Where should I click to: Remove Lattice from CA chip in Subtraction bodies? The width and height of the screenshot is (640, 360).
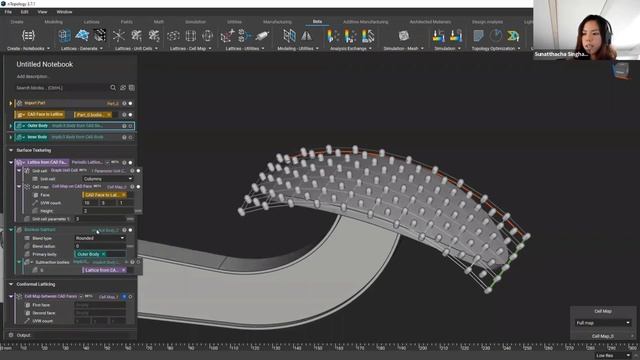tap(124, 270)
